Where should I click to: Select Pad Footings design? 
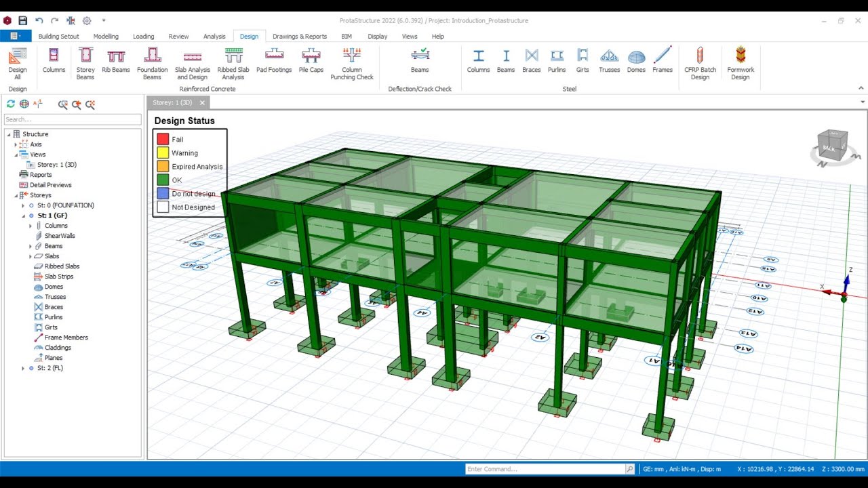point(274,60)
